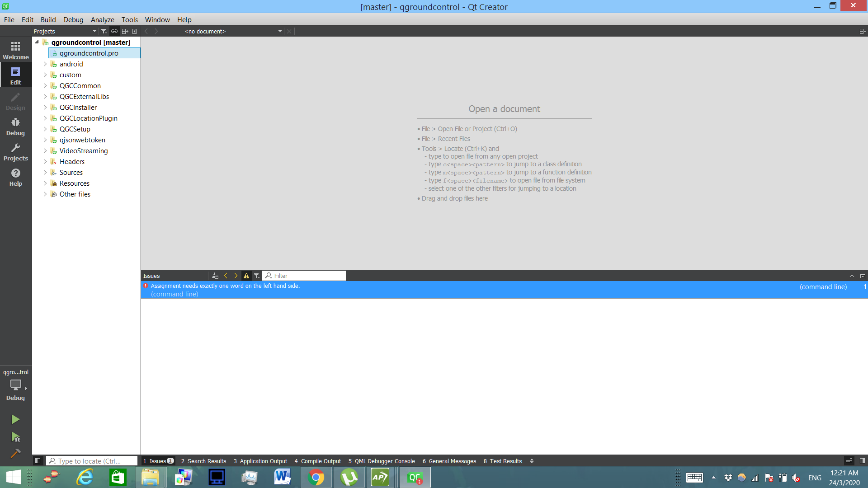Collapse qgroundcontrol [master] tree
Image resolution: width=868 pixels, height=488 pixels.
(37, 42)
